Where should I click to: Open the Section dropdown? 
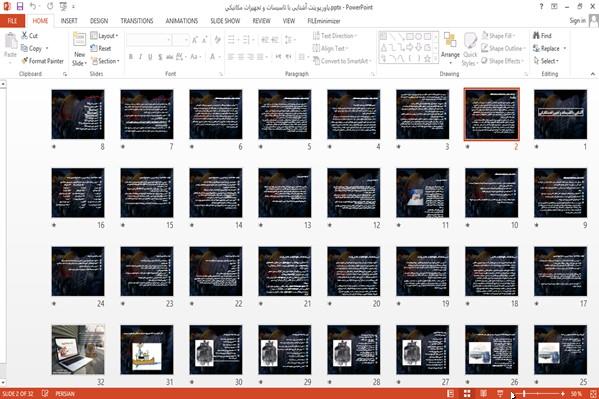(105, 61)
